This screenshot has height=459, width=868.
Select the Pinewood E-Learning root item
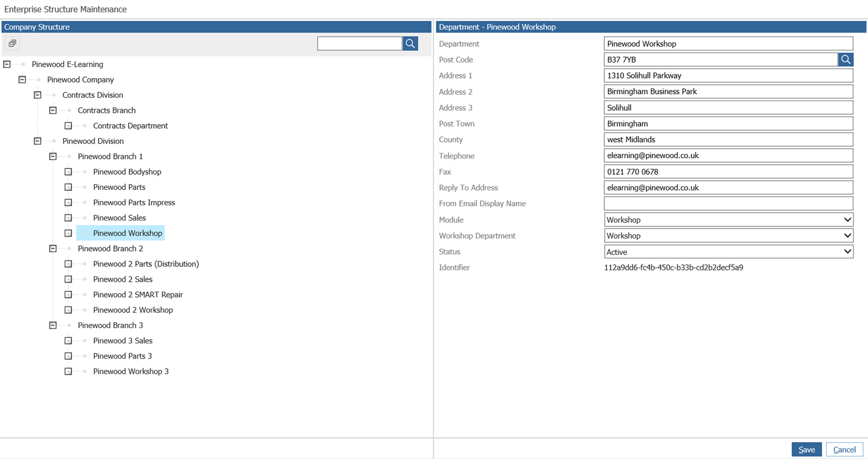coord(67,64)
